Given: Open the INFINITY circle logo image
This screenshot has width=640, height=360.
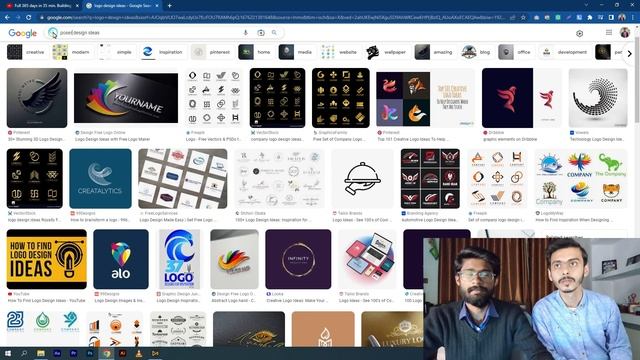Looking at the screenshot, I should [x=298, y=259].
